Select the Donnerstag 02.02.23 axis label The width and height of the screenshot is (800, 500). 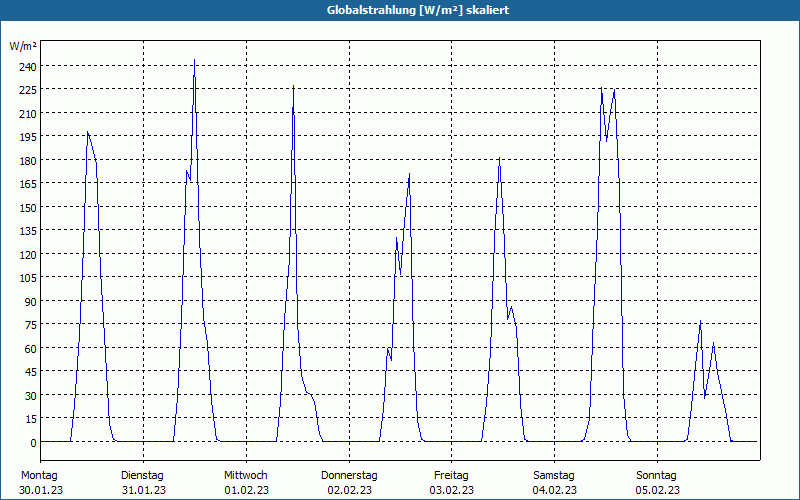click(349, 483)
